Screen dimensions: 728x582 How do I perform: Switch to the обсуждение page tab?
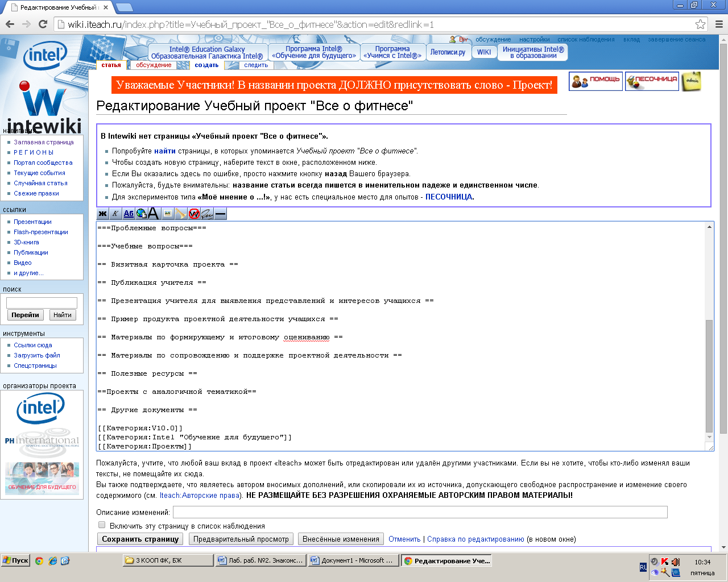click(154, 65)
